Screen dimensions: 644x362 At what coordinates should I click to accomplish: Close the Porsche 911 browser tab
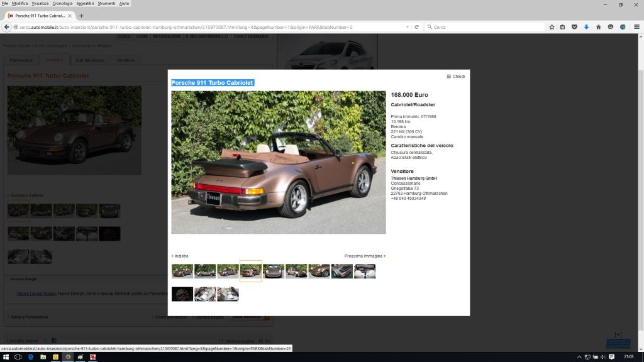pyautogui.click(x=70, y=16)
